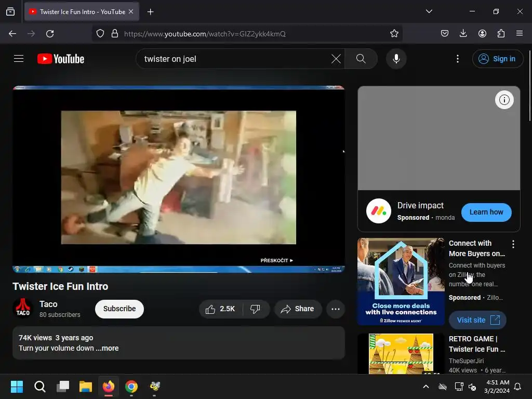Open the muted volume tray icon
Image resolution: width=532 pixels, height=399 pixels.
click(x=472, y=387)
